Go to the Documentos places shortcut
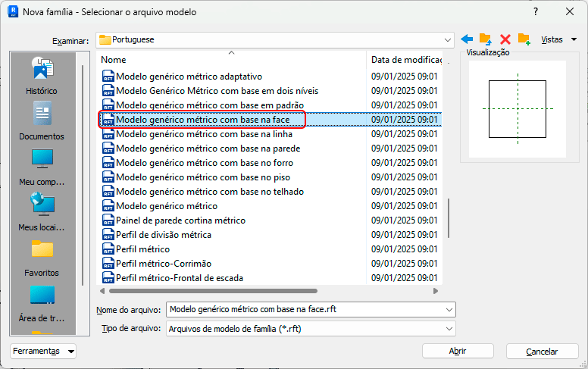The height and width of the screenshot is (369, 588). [x=42, y=121]
